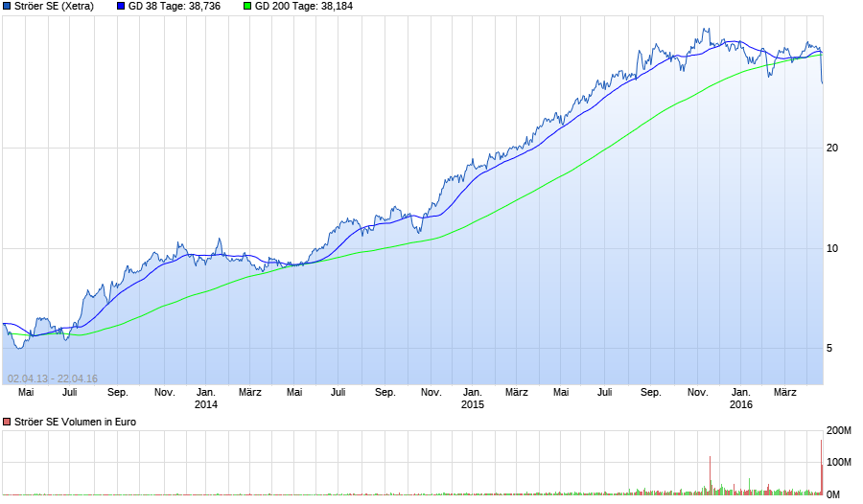Screen dimensions: 863x504
Task: Click the 100M volume axis label
Action: click(x=838, y=462)
